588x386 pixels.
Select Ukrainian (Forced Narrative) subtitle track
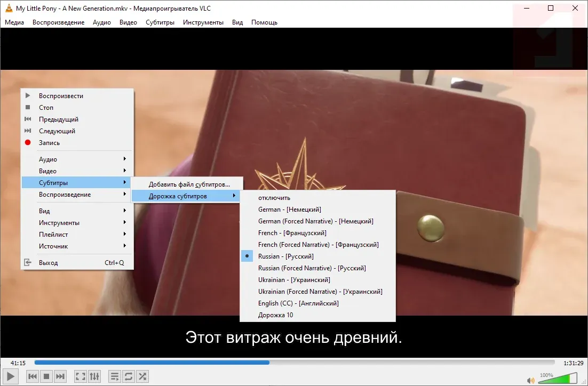pyautogui.click(x=317, y=292)
